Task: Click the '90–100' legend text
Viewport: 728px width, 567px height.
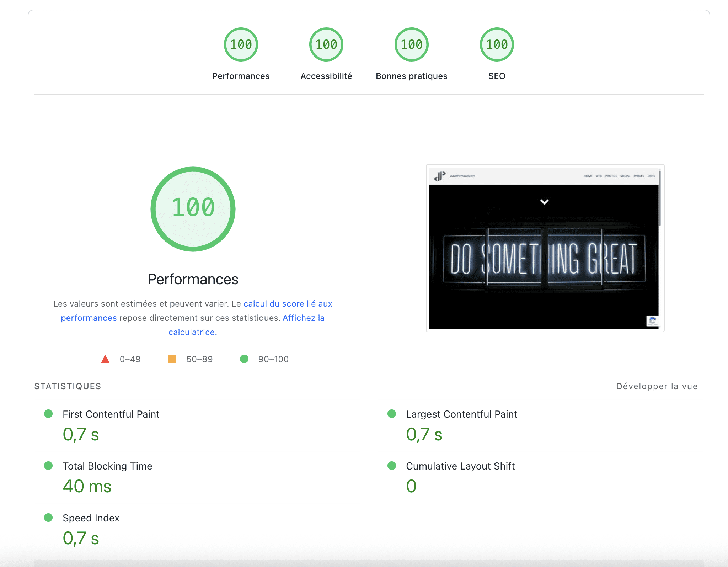Action: pos(273,359)
